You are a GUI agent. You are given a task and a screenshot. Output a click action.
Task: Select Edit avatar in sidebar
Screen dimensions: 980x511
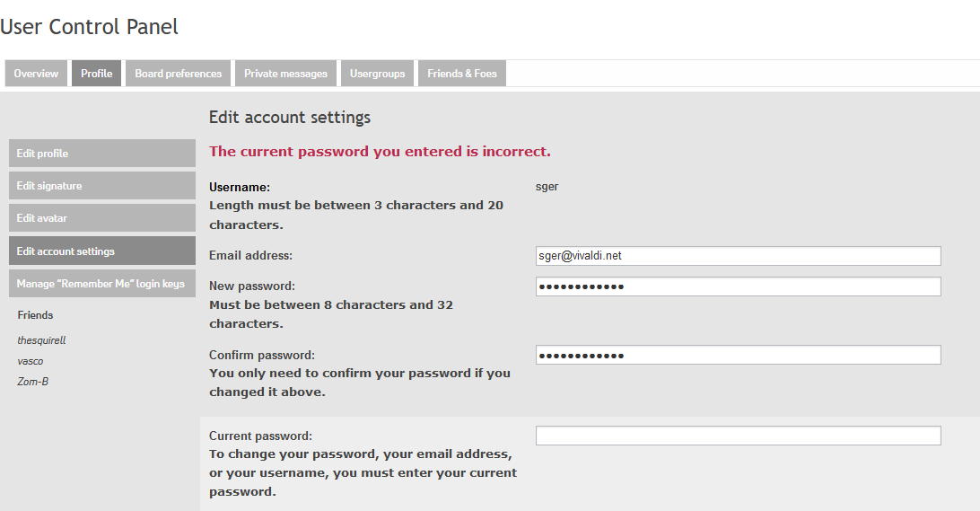click(101, 218)
